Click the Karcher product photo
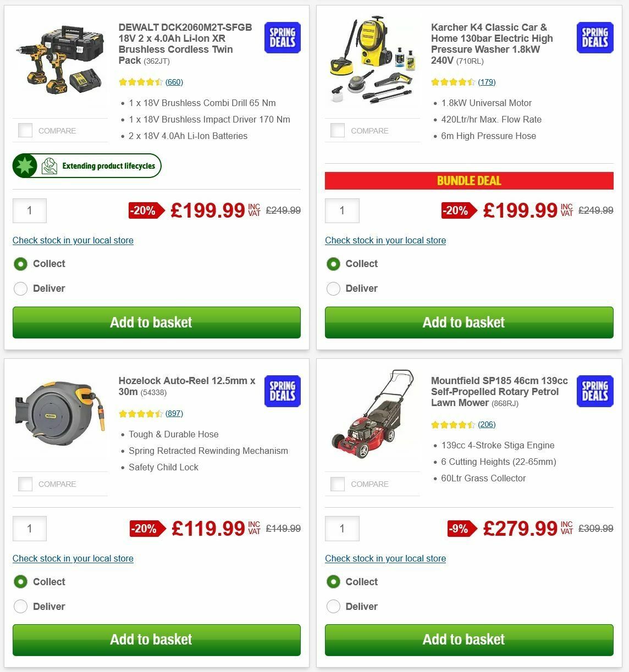The height and width of the screenshot is (672, 629). 372,62
